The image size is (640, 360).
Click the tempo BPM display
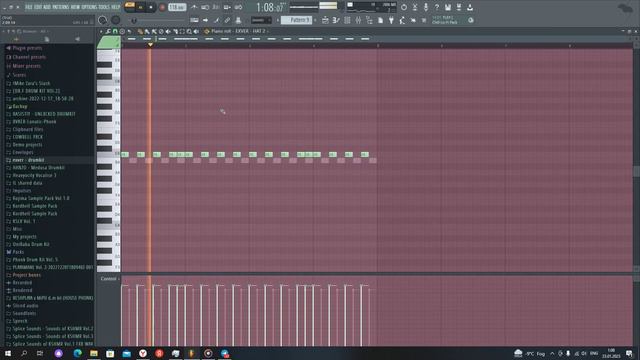tap(177, 7)
